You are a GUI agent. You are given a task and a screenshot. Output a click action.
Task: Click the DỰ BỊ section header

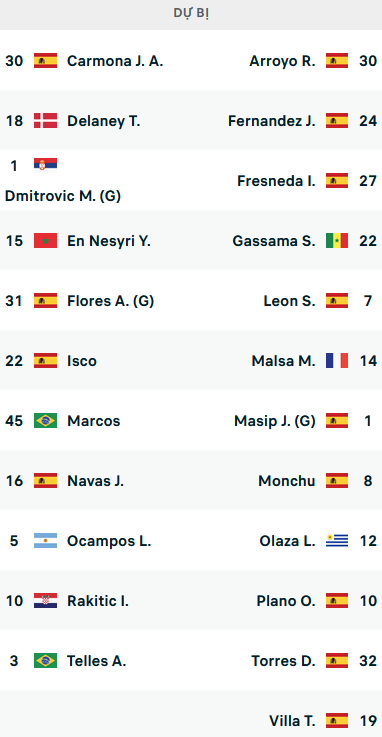click(191, 14)
